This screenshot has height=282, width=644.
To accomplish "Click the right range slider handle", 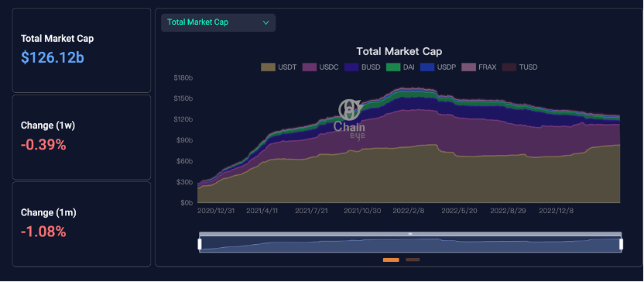I will tap(621, 244).
